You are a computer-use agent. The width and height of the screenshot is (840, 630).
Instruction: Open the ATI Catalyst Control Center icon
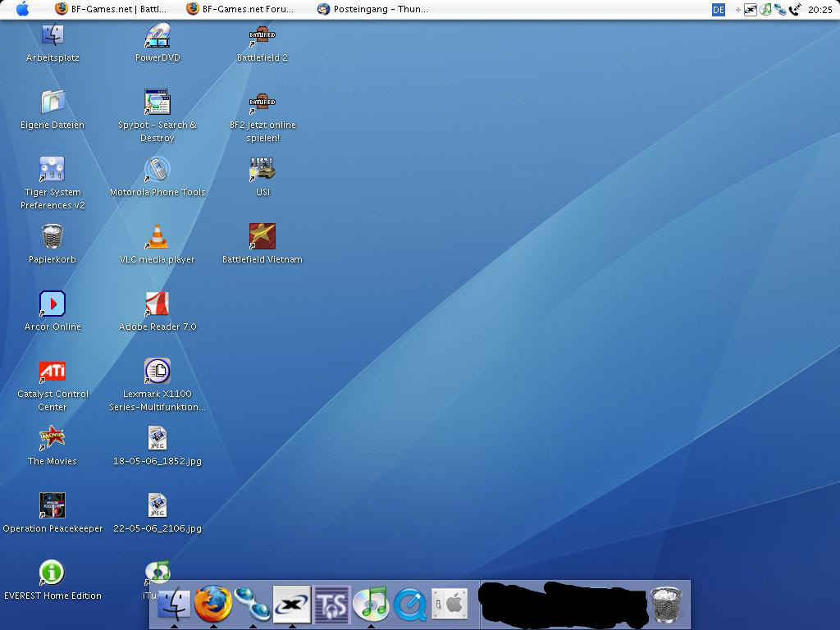[x=52, y=372]
